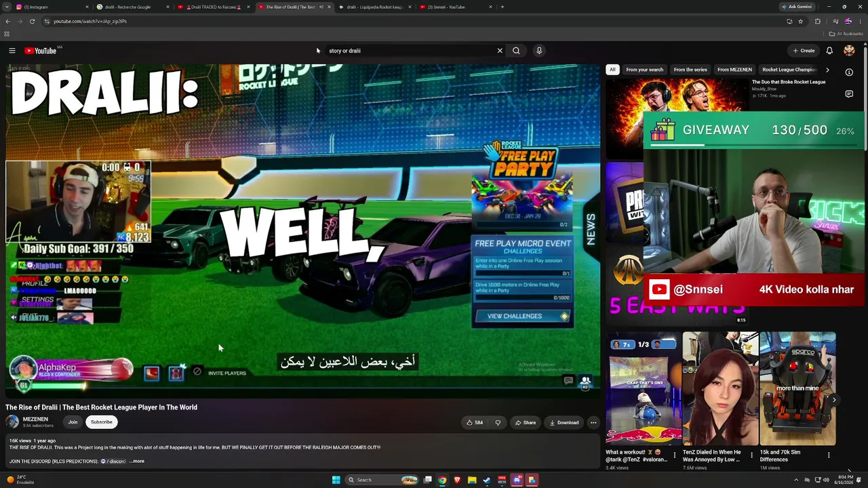Reload the page in the browser
The image size is (868, 488).
[32, 21]
